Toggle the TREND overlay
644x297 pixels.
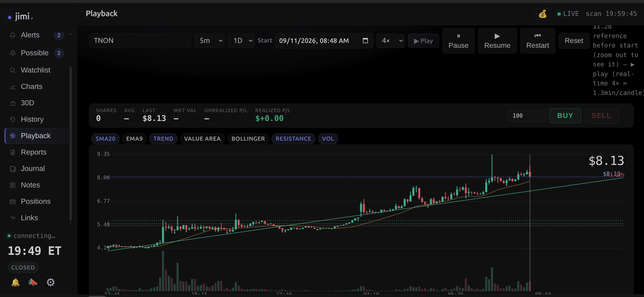[x=163, y=139]
